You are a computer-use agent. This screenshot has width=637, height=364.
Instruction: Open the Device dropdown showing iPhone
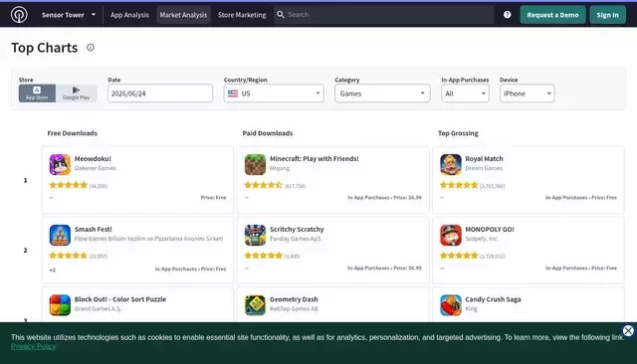[x=527, y=93]
